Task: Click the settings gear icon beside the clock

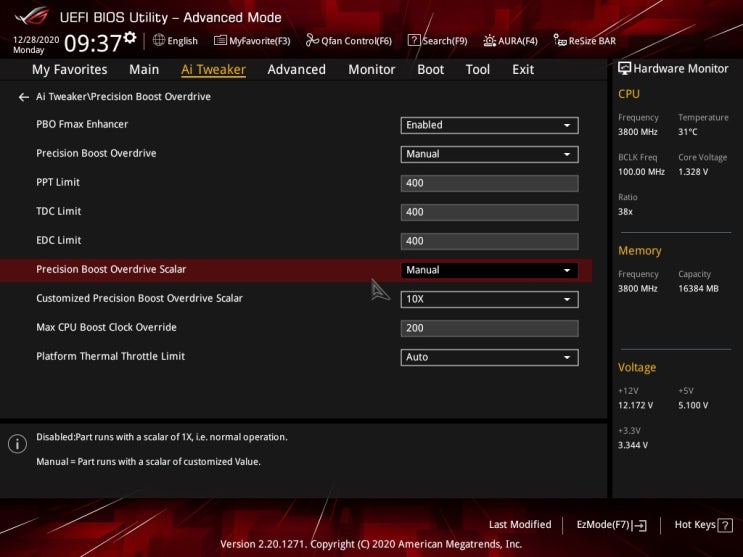Action: [130, 38]
